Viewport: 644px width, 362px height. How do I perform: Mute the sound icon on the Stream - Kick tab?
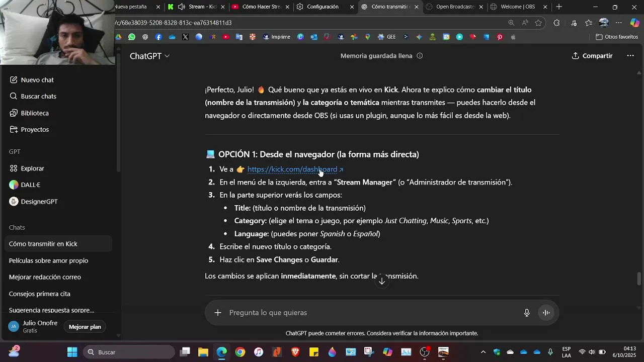point(181,7)
